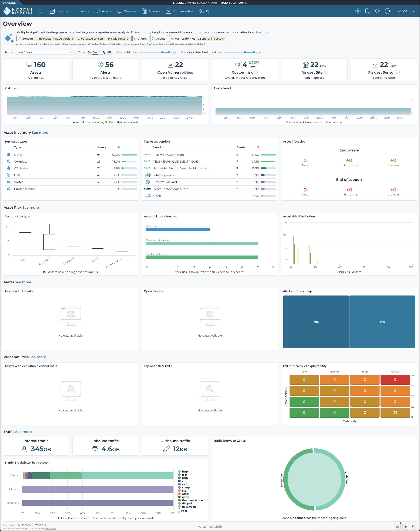Open Asset Inventory 'See more' link
Screen dimensions: 420x531
pyautogui.click(x=40, y=133)
